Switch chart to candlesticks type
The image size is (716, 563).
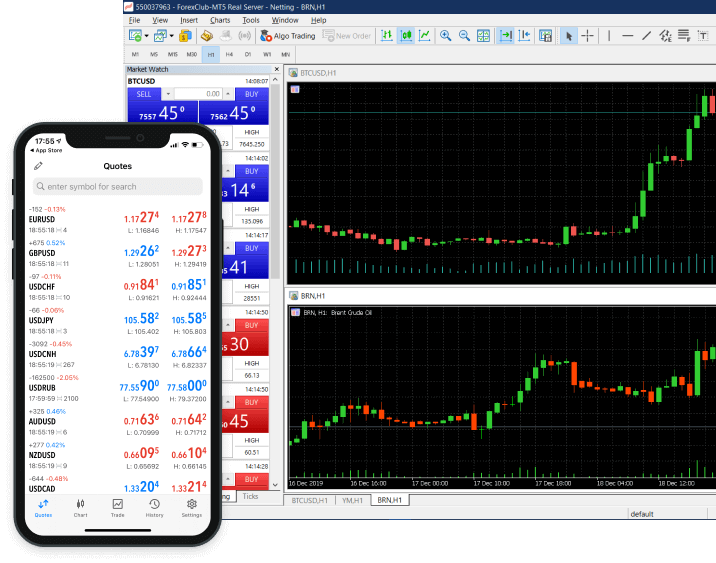405,36
